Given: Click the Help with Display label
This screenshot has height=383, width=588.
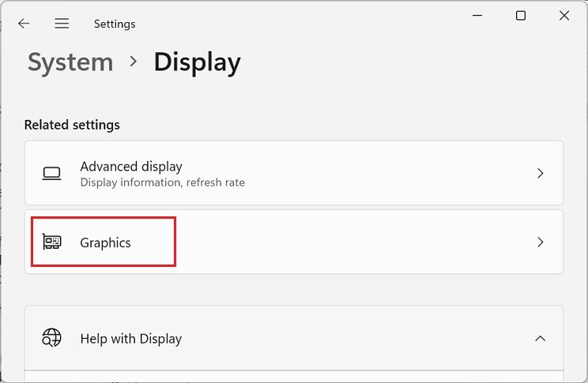Looking at the screenshot, I should click(x=130, y=339).
